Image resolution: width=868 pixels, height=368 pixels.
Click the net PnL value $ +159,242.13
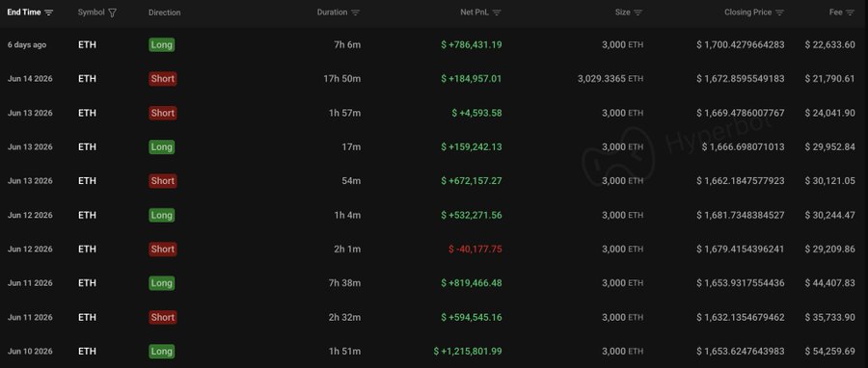point(472,147)
